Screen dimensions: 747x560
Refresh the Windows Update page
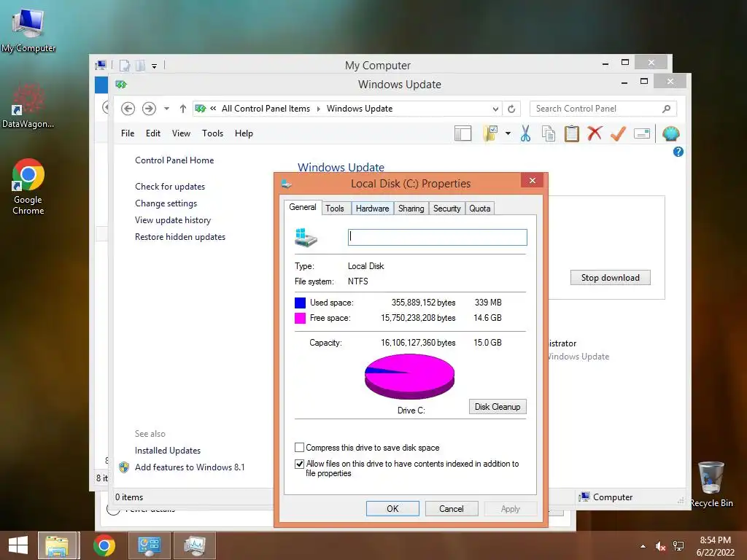click(511, 109)
